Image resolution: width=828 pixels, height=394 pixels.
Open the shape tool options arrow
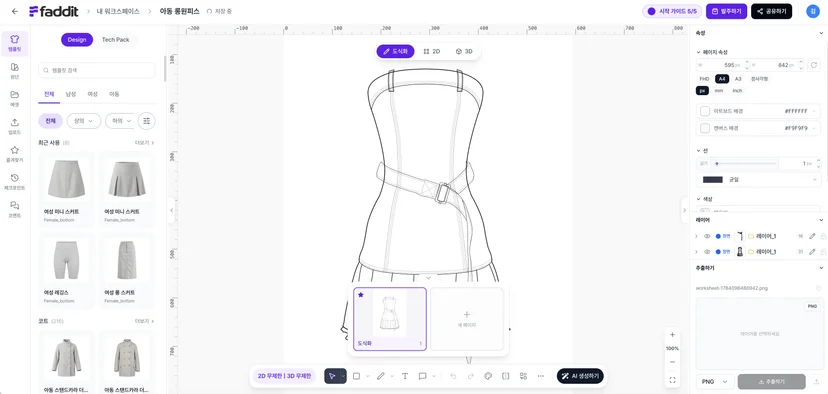368,376
